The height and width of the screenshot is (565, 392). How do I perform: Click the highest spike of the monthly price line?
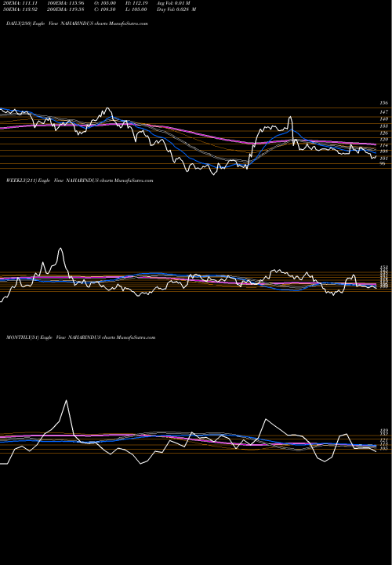click(x=66, y=400)
